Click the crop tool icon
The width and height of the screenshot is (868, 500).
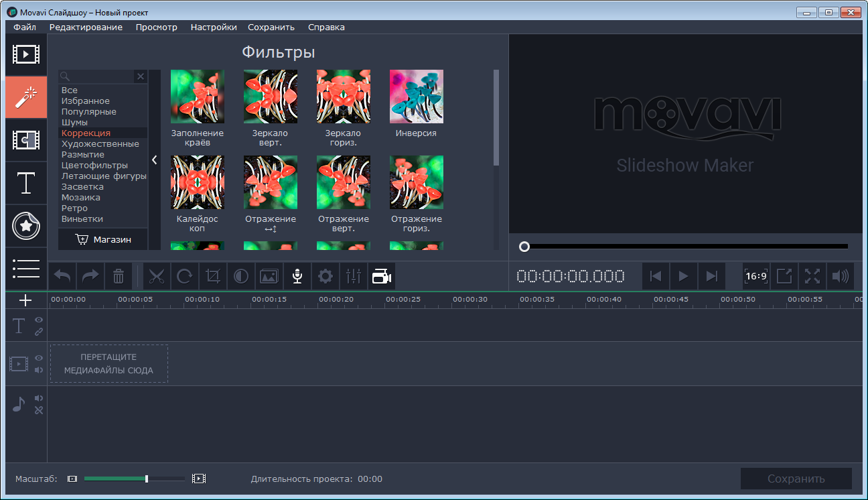(x=213, y=276)
